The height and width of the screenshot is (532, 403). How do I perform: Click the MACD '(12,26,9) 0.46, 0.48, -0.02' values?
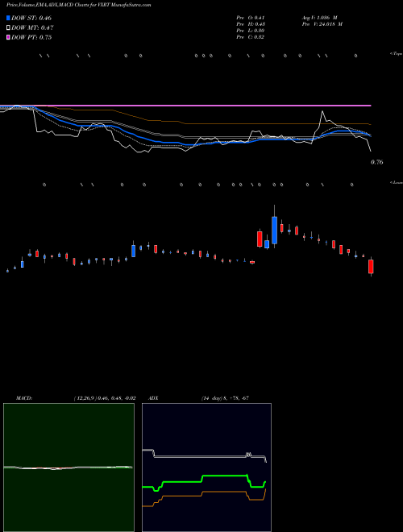[x=105, y=397]
